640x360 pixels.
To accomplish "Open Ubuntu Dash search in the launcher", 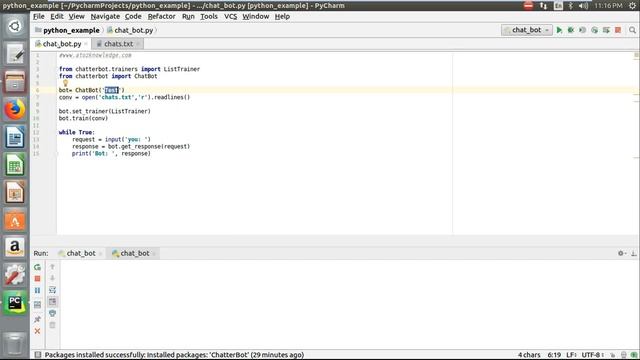I will point(15,27).
